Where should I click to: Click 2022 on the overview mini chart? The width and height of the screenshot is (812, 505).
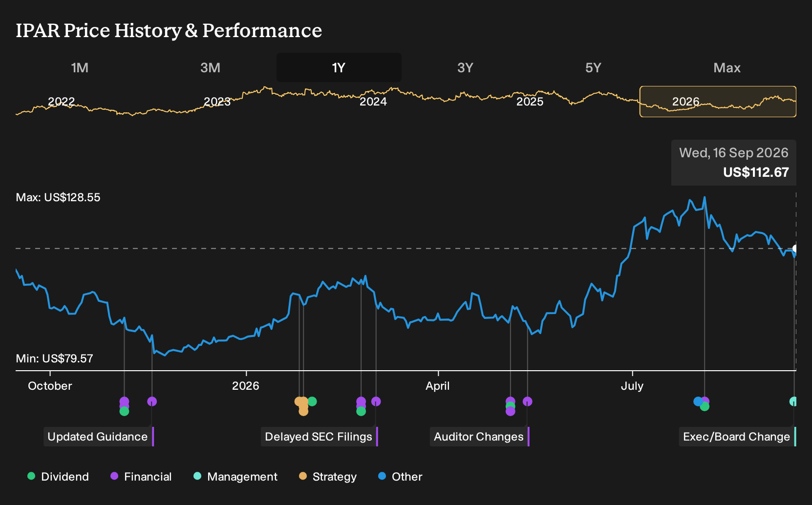click(x=62, y=102)
